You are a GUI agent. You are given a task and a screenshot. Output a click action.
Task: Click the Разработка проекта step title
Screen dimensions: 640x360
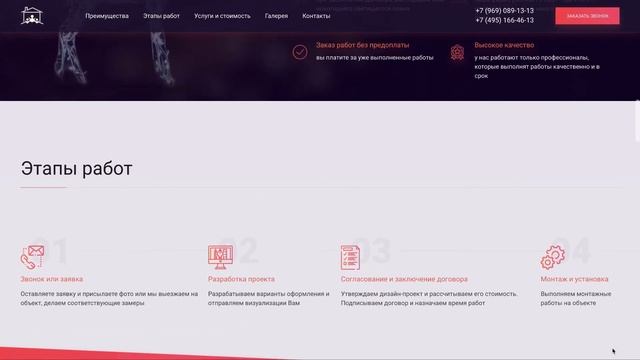(241, 279)
